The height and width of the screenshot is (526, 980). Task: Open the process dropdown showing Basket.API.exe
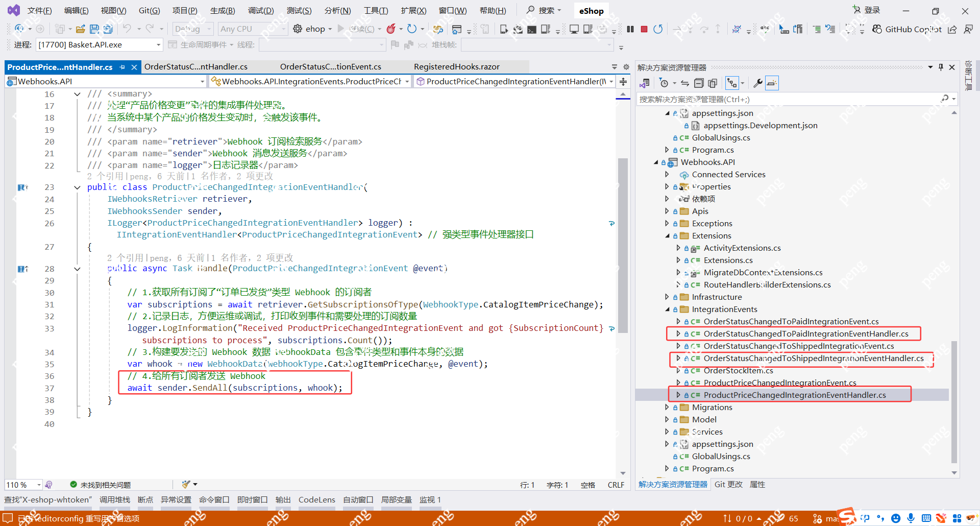158,45
